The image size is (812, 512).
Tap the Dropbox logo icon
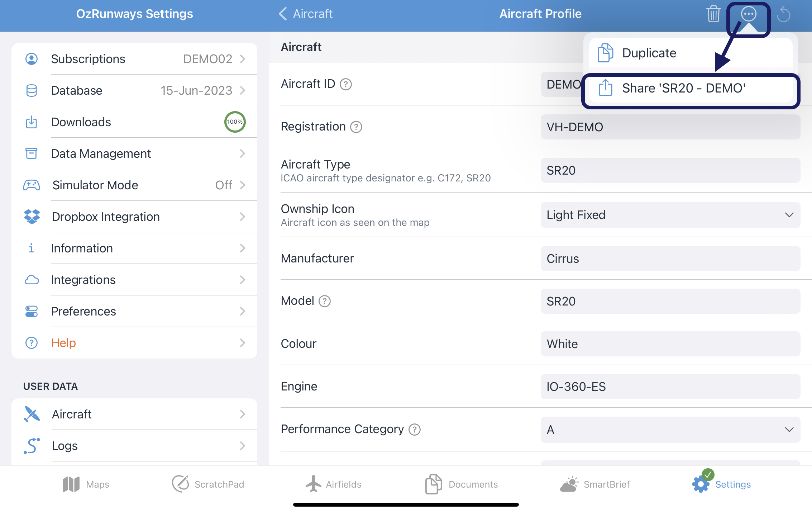pos(32,217)
